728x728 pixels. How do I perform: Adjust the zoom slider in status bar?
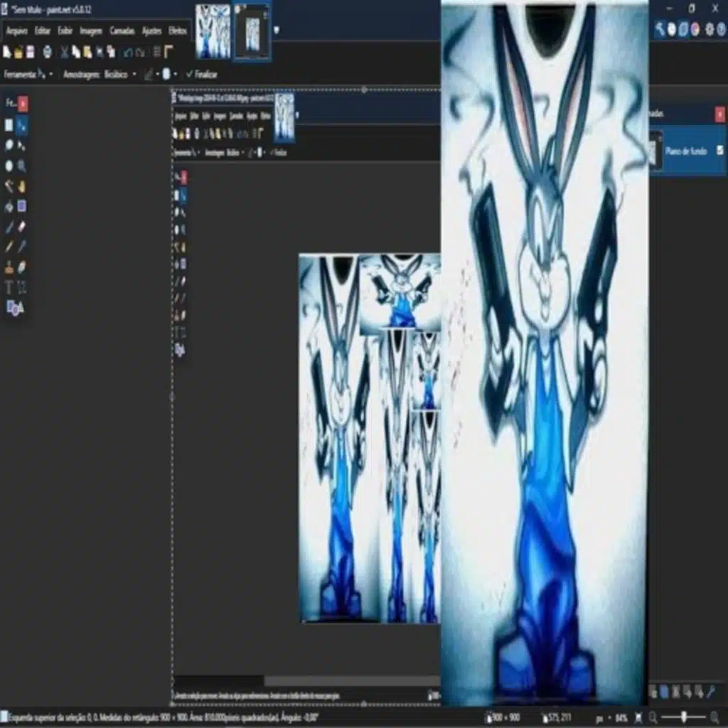point(684,717)
